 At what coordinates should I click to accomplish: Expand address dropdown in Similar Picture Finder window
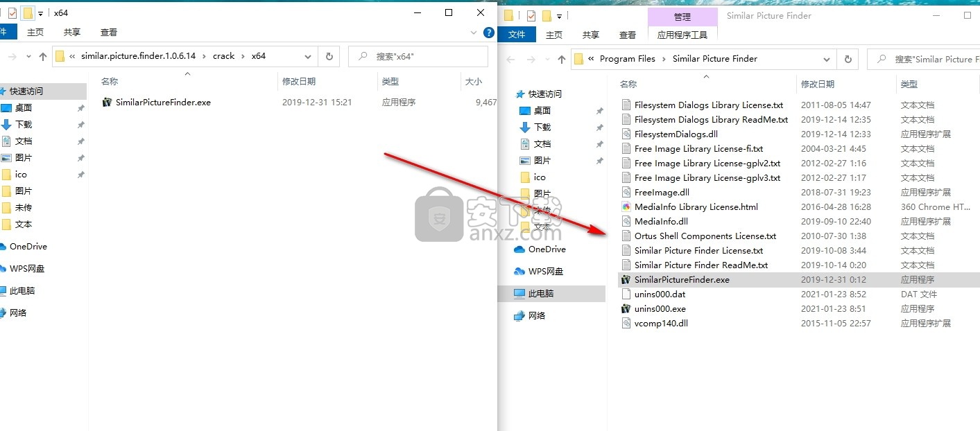[x=827, y=60]
